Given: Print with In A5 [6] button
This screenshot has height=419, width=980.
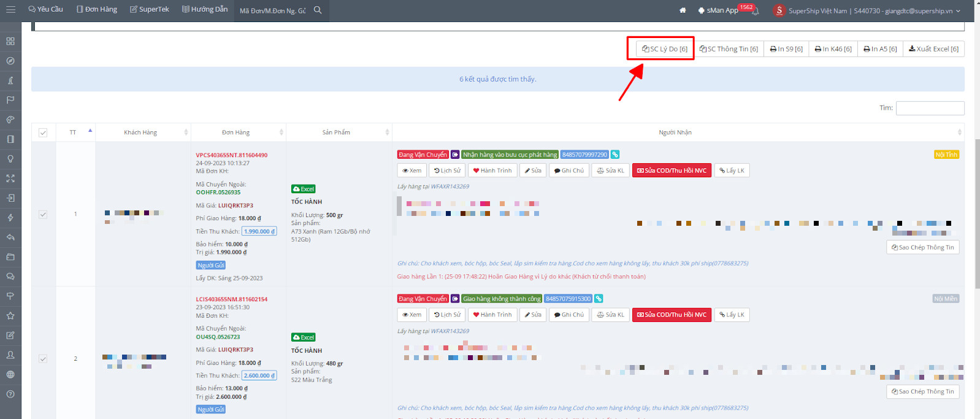Looking at the screenshot, I should tap(880, 48).
